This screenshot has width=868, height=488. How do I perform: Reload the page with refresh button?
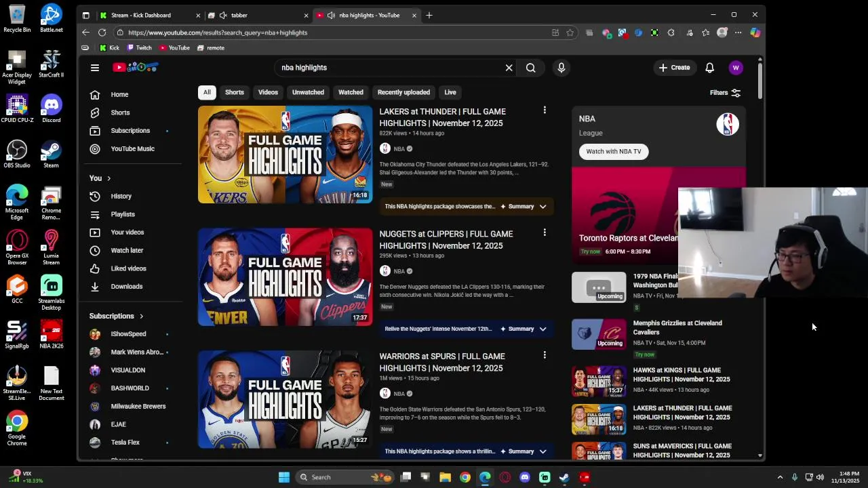102,33
